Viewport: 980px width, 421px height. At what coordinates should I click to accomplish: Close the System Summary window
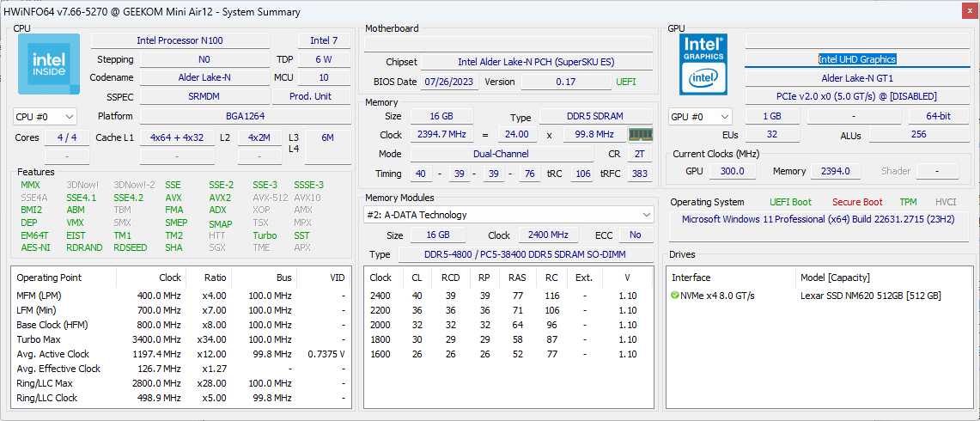pos(969,12)
